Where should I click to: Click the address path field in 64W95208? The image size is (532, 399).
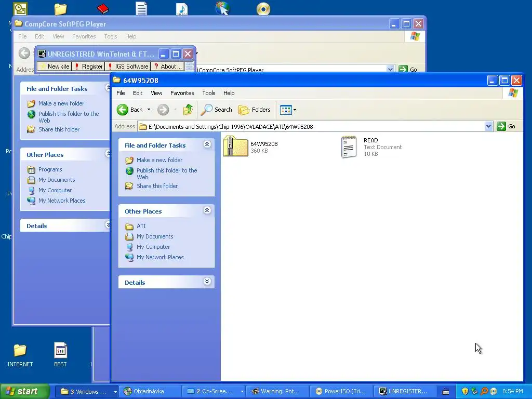311,127
